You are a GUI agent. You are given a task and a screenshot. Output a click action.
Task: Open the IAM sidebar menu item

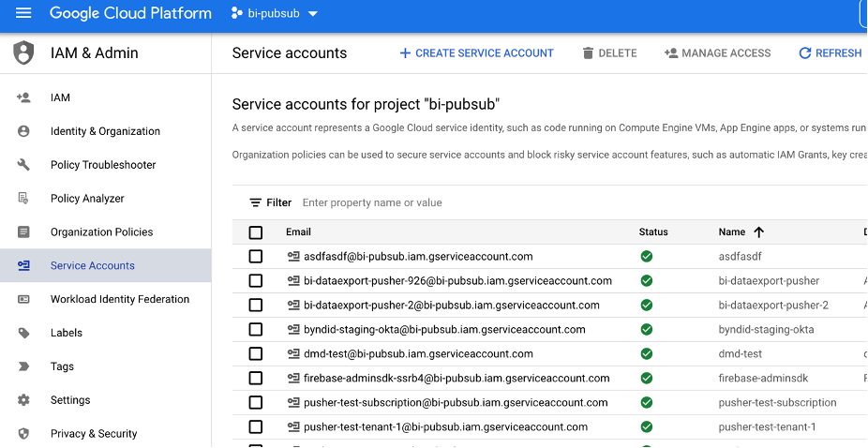click(x=105, y=98)
